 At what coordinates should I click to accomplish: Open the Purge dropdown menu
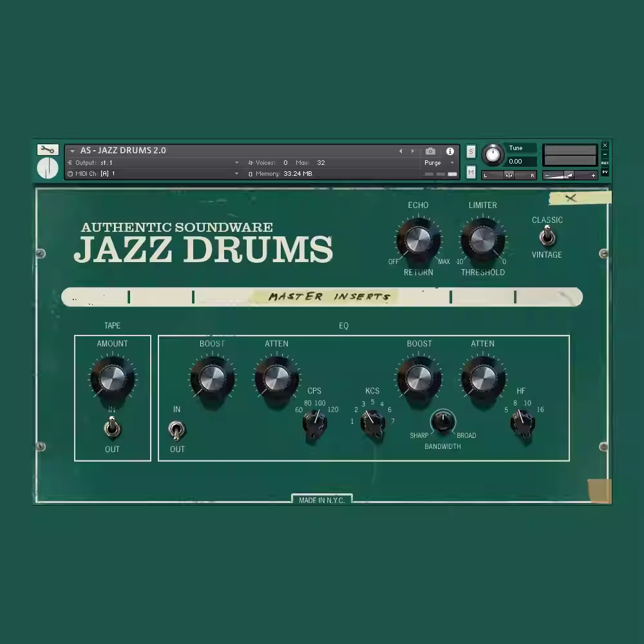439,163
